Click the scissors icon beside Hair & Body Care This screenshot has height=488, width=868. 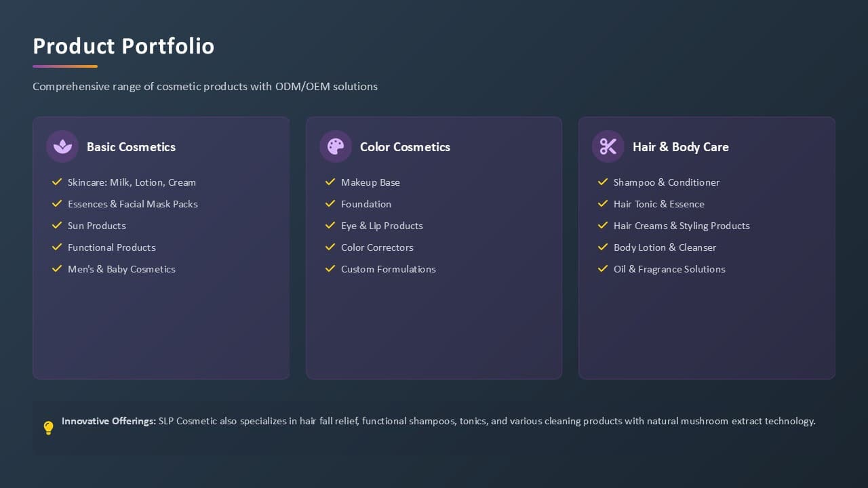[608, 146]
